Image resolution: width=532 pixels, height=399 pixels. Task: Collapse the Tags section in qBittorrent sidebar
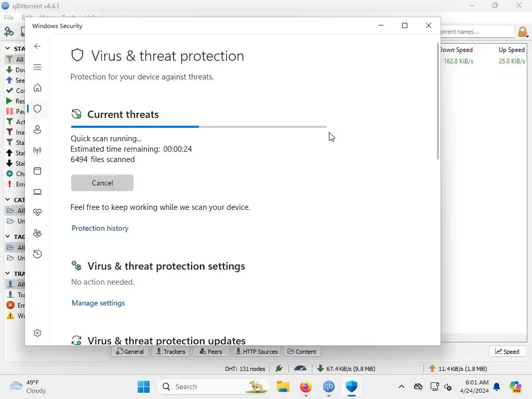7,236
